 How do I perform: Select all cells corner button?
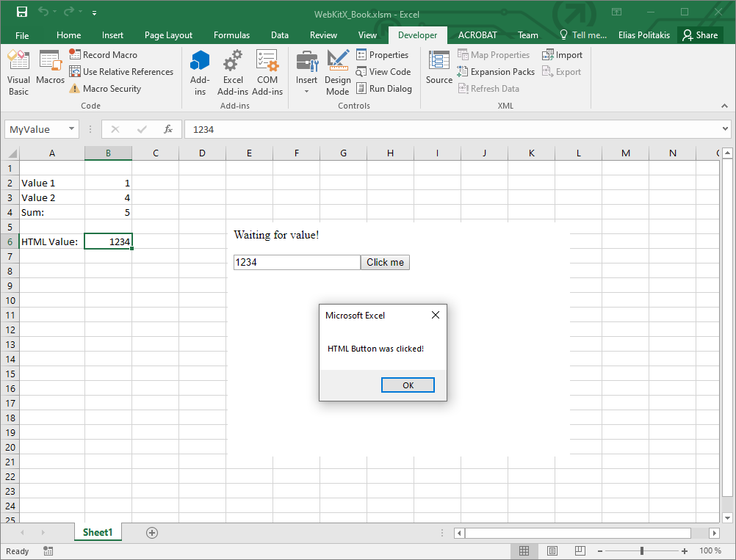[10, 153]
